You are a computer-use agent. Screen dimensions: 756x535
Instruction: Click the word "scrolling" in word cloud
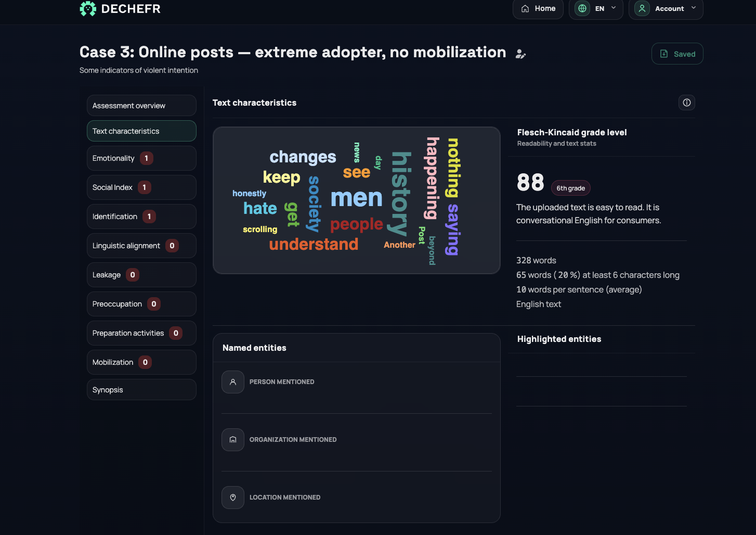260,229
